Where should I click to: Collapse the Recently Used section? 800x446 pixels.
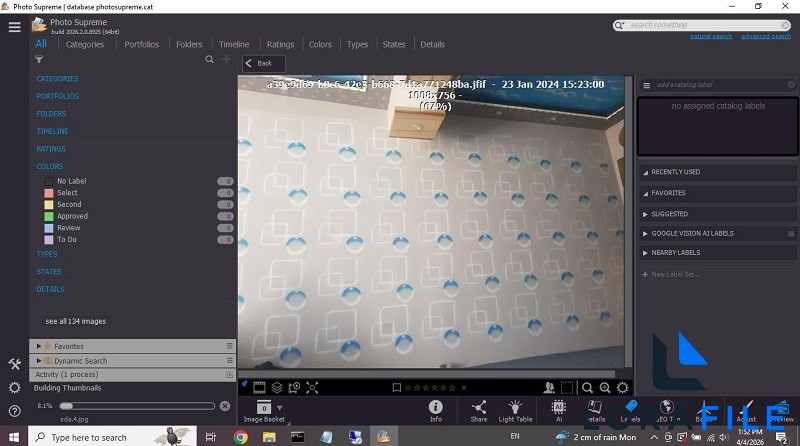[x=645, y=172]
